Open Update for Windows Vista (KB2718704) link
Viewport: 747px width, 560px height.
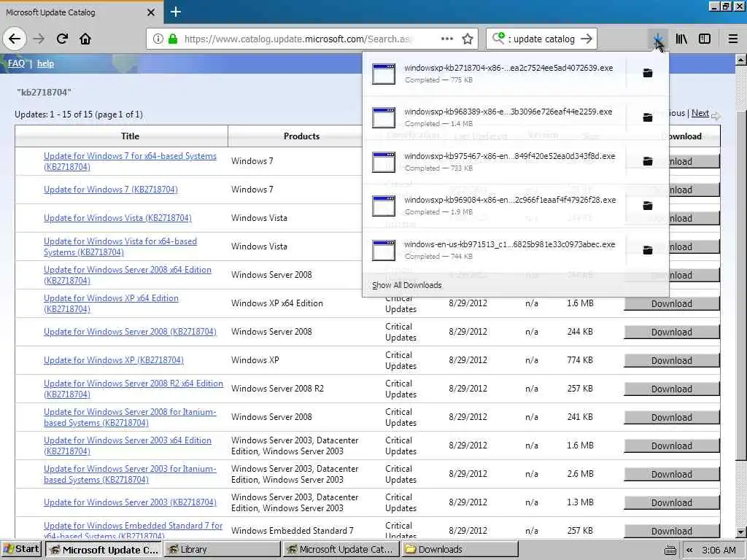(117, 218)
